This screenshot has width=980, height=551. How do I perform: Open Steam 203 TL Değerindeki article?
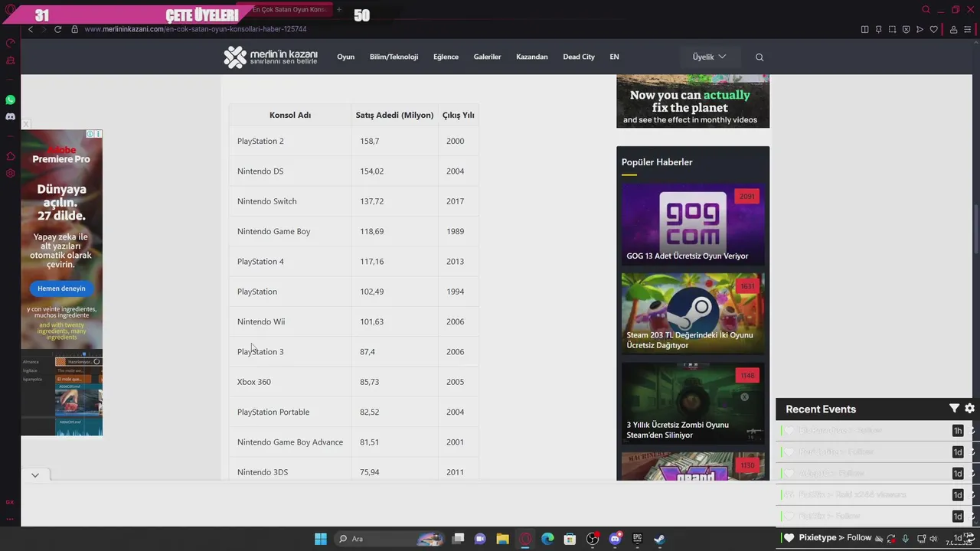pyautogui.click(x=693, y=314)
